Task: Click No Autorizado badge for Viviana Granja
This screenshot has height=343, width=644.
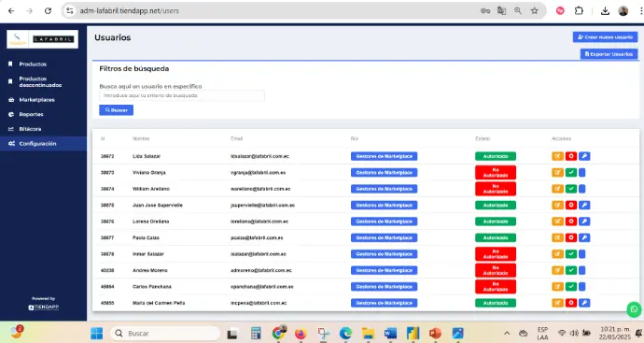Action: [x=496, y=172]
